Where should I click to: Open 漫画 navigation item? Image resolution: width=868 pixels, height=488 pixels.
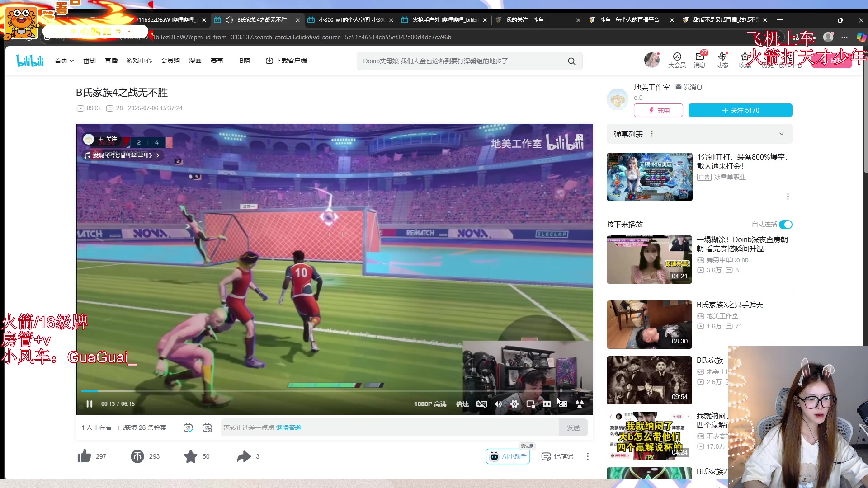pyautogui.click(x=195, y=61)
